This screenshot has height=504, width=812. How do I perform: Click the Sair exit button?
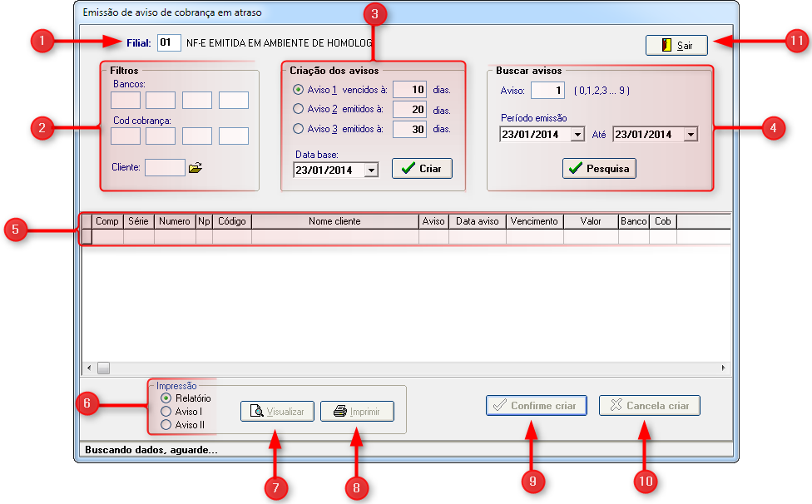click(x=676, y=45)
